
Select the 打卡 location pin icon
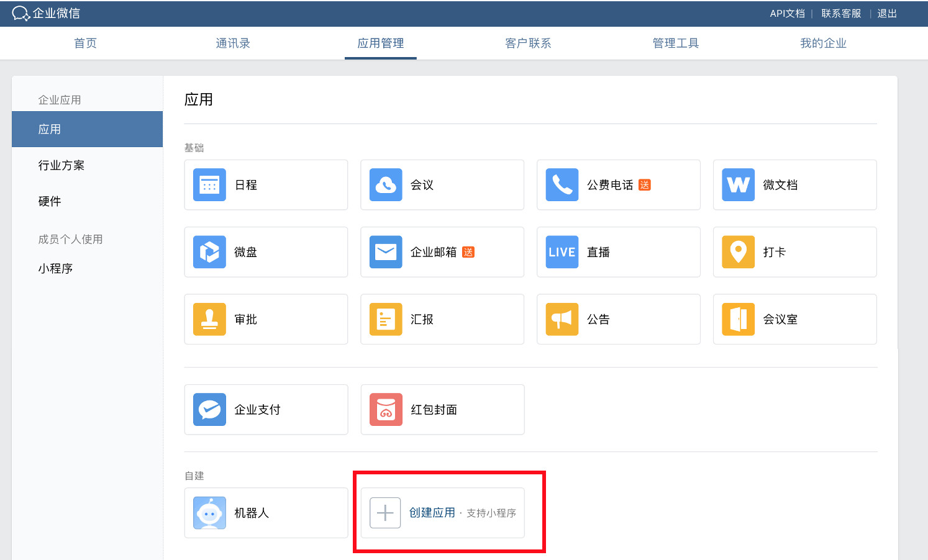click(x=739, y=252)
